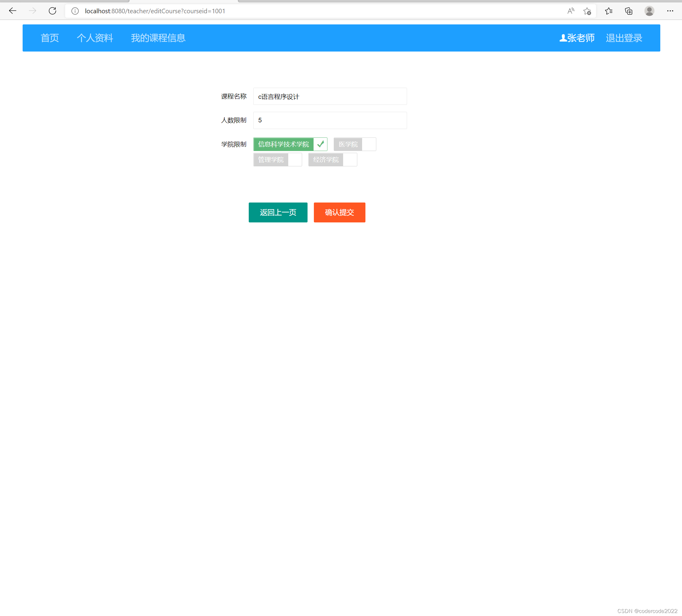Open the collections icon
The height and width of the screenshot is (616, 682).
[x=629, y=11]
